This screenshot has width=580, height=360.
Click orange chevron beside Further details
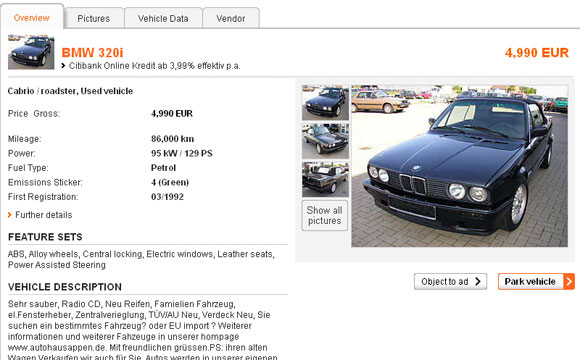[x=10, y=215]
